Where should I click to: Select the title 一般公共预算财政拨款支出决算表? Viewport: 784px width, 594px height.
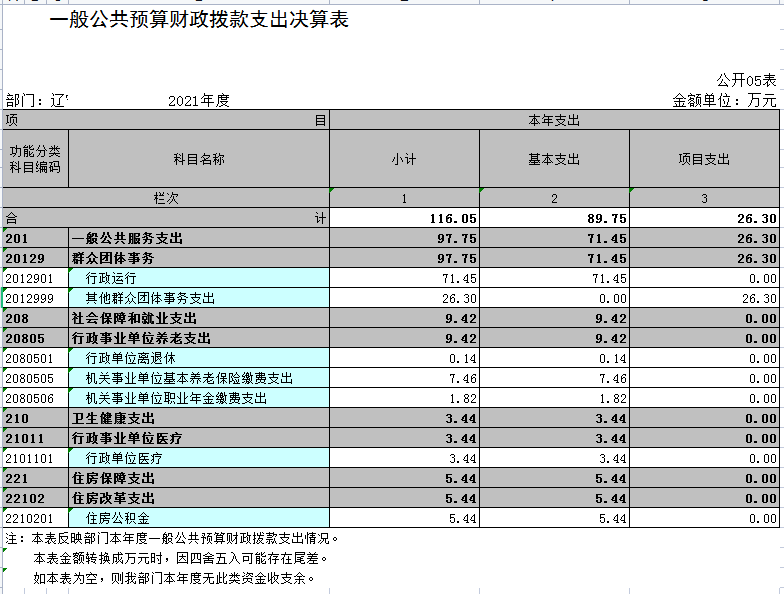tap(199, 20)
